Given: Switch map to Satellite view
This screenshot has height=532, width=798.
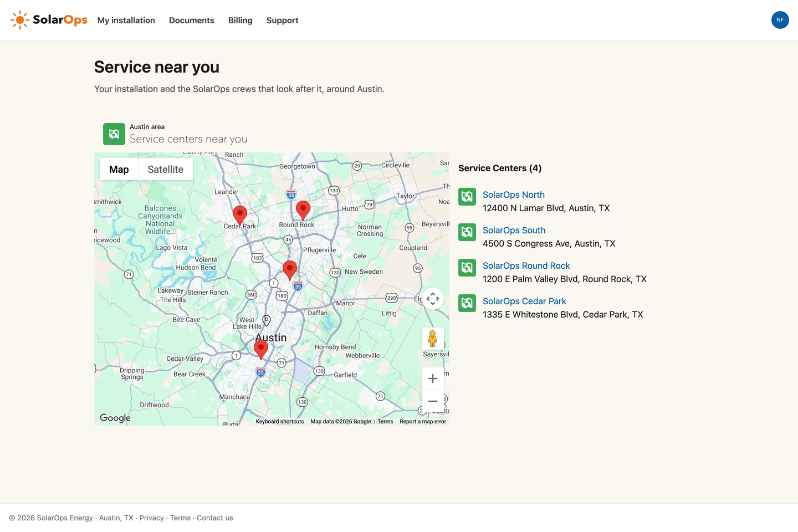Looking at the screenshot, I should (166, 170).
